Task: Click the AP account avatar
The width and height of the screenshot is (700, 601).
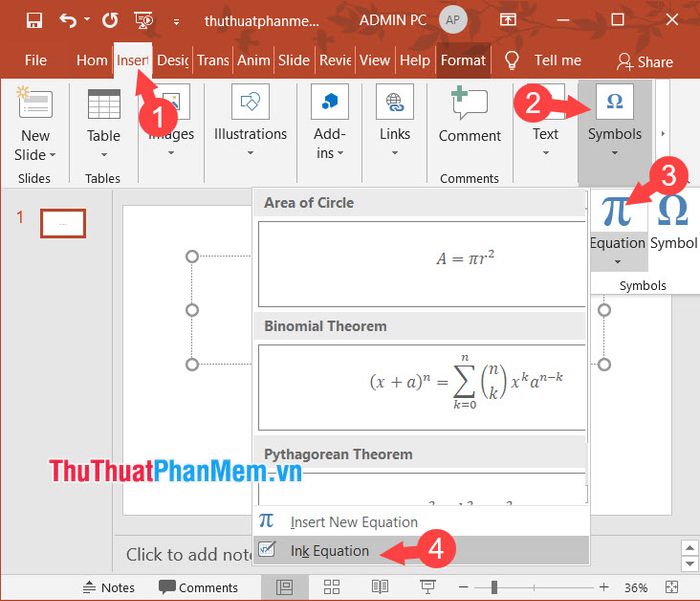Action: [x=453, y=20]
